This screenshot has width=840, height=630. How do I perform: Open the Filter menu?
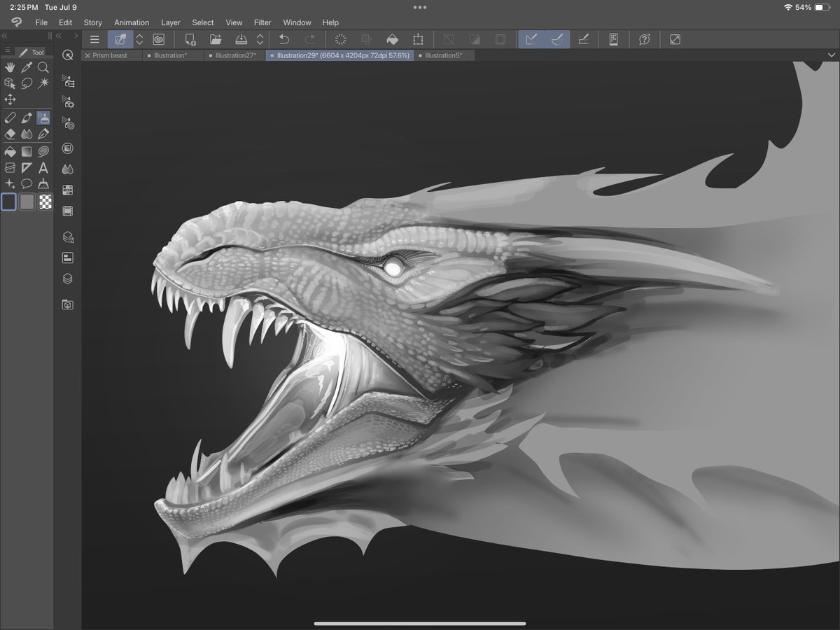click(262, 22)
